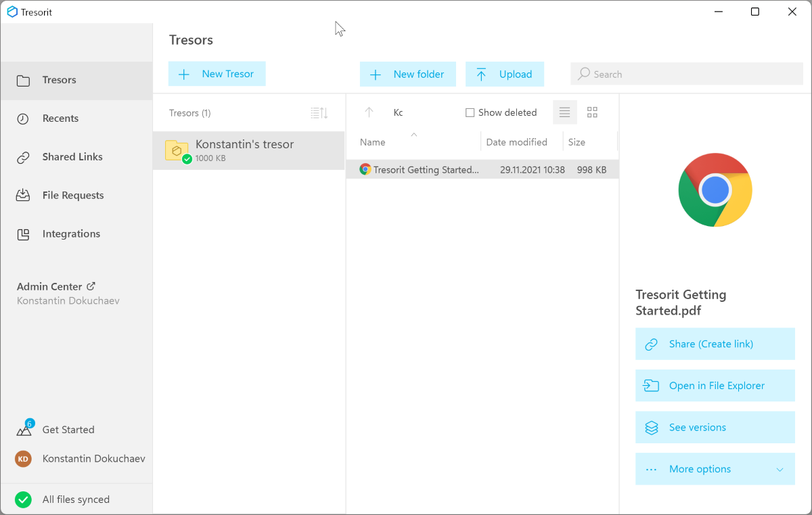This screenshot has height=515, width=812.
Task: Go to Shared Links
Action: pyautogui.click(x=76, y=157)
